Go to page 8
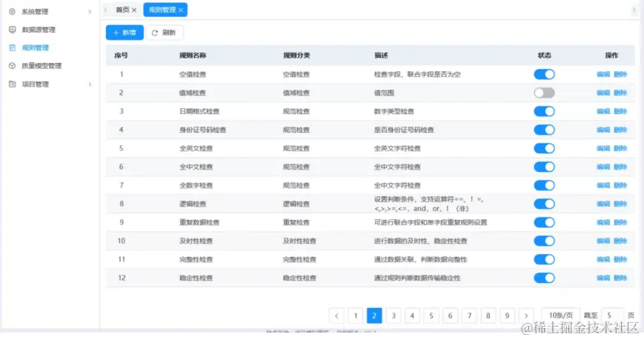The width and height of the screenshot is (644, 340). pyautogui.click(x=488, y=316)
